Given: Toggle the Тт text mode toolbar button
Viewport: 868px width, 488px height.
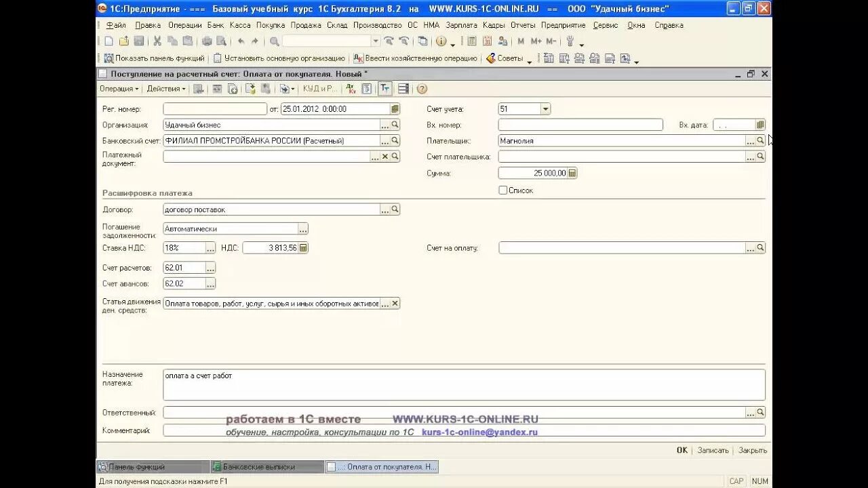Looking at the screenshot, I should pos(385,89).
